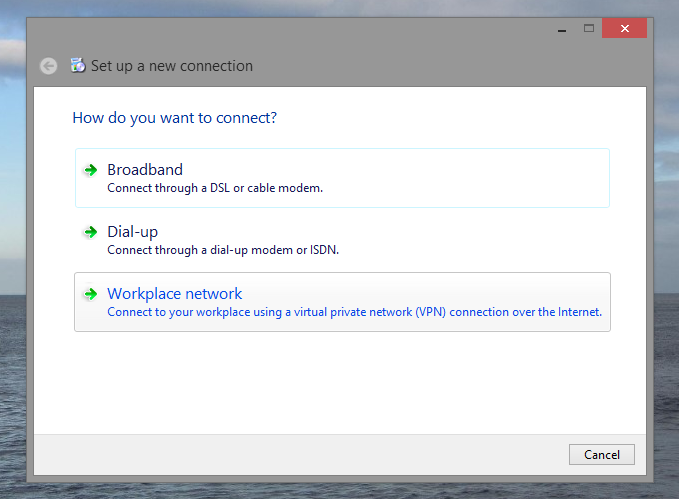Click empty white area below Workplace network option
The width and height of the screenshot is (679, 499).
[x=340, y=385]
